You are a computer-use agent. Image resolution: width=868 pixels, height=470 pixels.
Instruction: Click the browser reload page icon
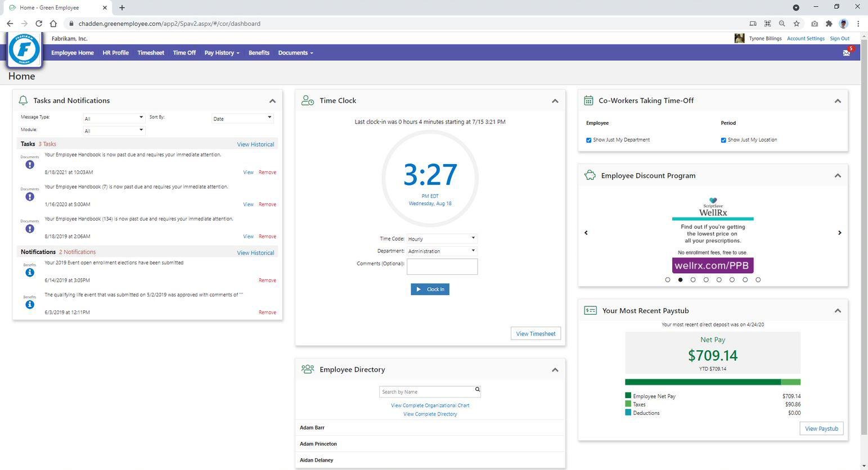click(39, 24)
